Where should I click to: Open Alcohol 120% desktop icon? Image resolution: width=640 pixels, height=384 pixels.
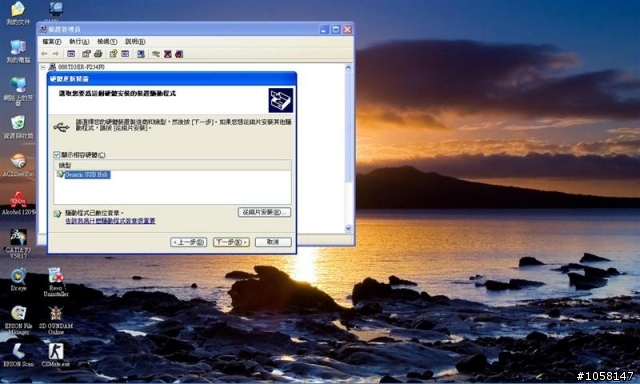18,203
